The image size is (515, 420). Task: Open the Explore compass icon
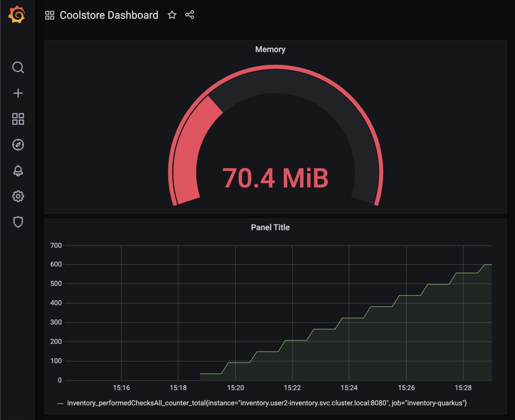click(x=18, y=145)
